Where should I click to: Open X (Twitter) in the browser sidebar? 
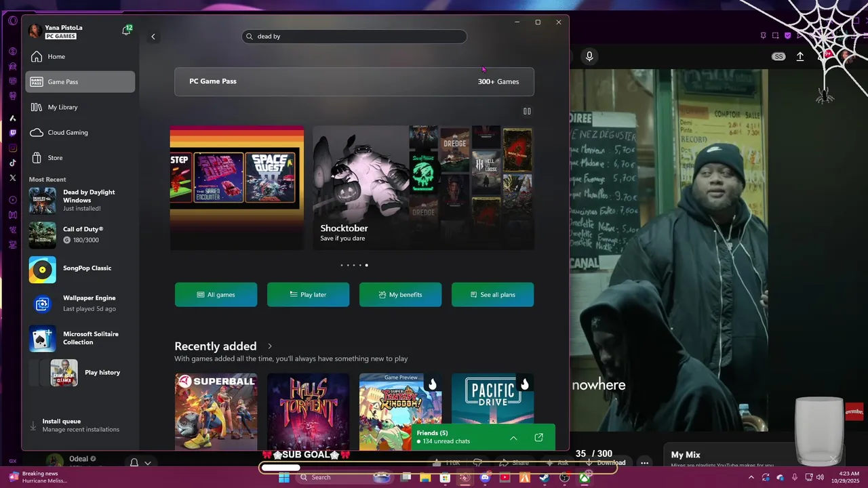pyautogui.click(x=12, y=178)
